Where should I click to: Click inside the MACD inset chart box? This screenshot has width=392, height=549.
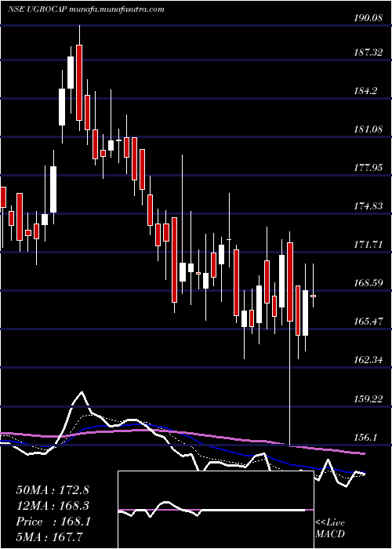click(216, 510)
